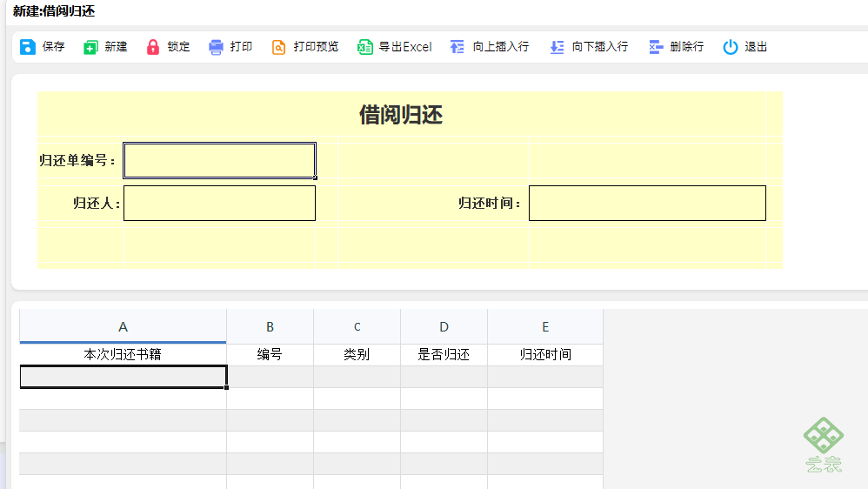Select column C header
Viewport: 868px width, 489px height.
tap(357, 327)
